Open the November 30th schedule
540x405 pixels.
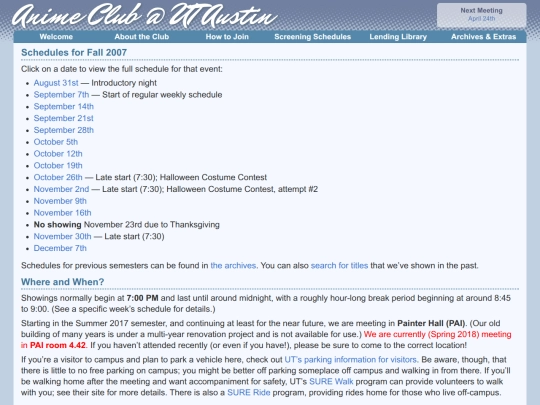point(63,236)
